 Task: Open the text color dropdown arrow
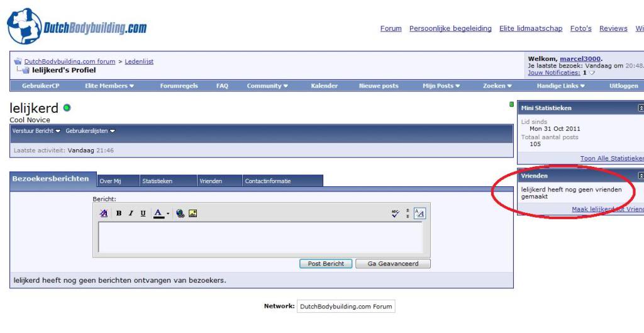(x=169, y=213)
